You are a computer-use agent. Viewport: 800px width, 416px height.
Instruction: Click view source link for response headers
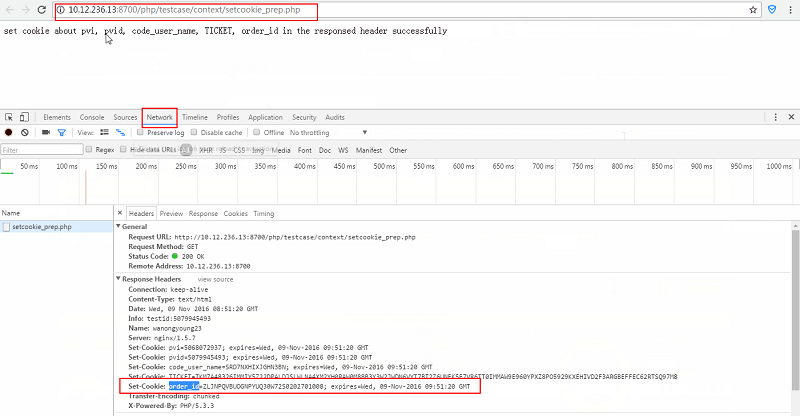[215, 279]
